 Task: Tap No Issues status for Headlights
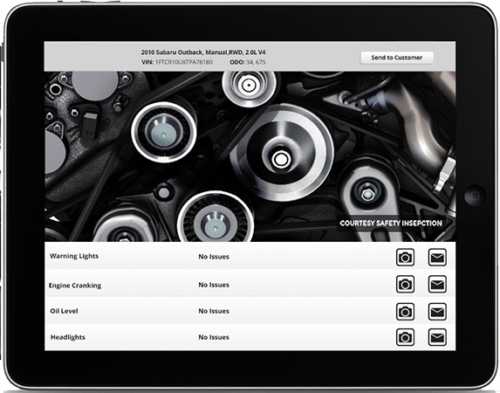(x=214, y=337)
